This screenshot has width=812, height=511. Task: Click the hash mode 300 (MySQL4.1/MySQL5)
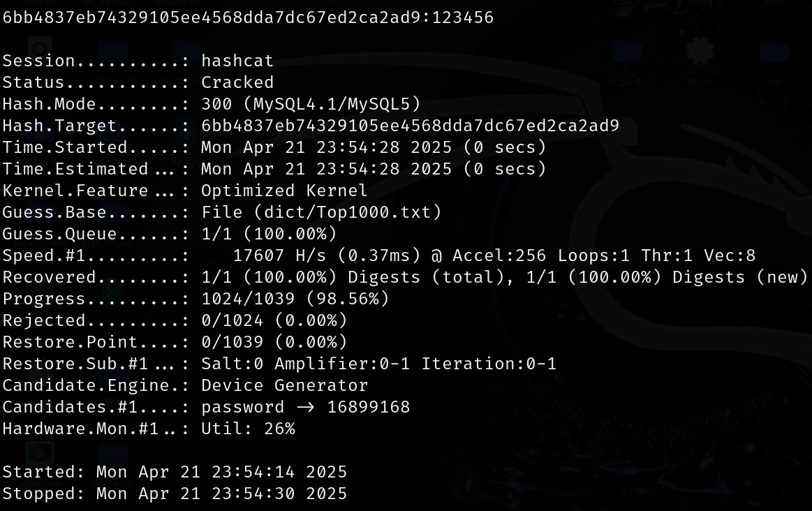tap(311, 104)
